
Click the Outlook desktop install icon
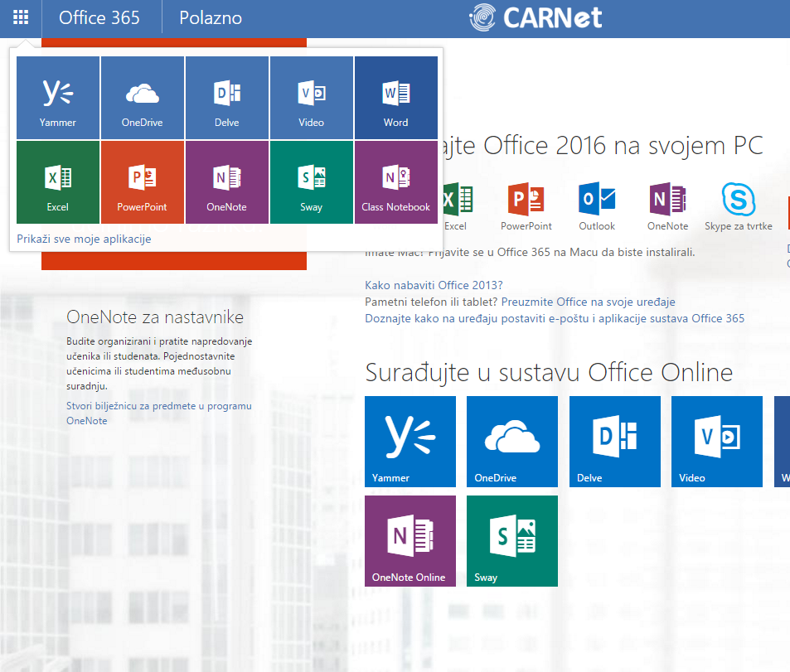click(597, 205)
